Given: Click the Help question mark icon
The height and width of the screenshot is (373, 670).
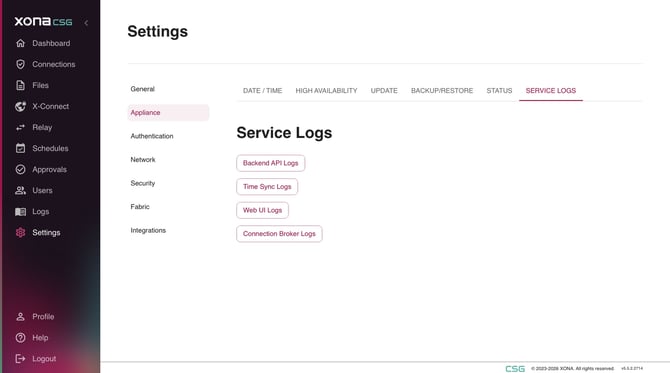Looking at the screenshot, I should (20, 338).
